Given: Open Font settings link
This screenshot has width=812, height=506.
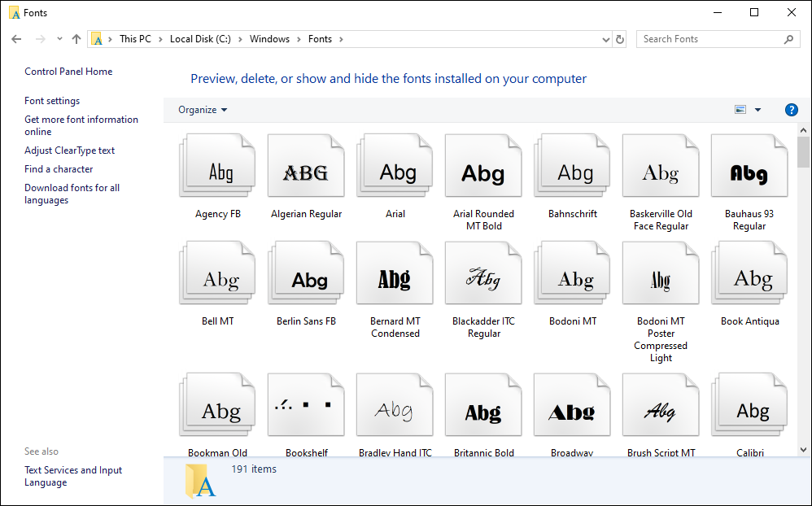Looking at the screenshot, I should [52, 101].
